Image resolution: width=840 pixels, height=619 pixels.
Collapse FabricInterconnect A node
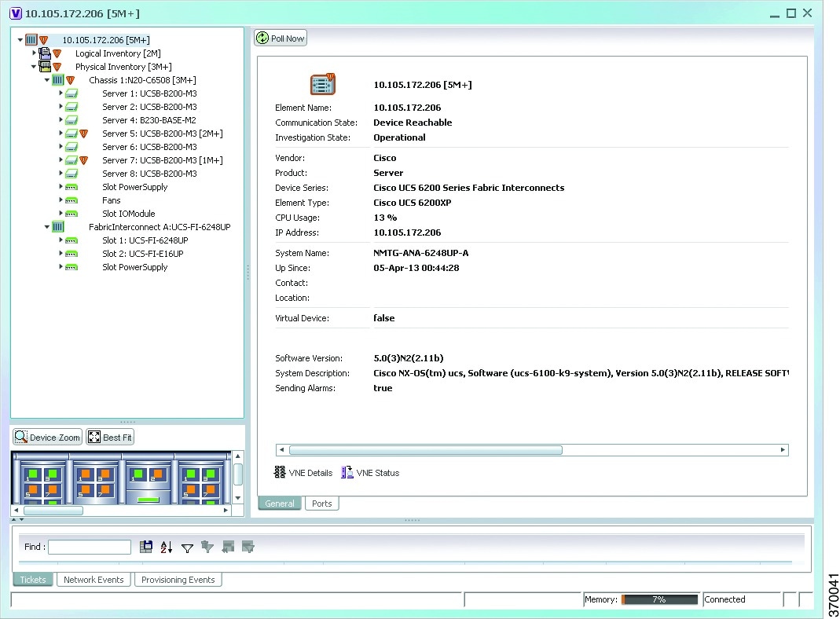pos(47,227)
